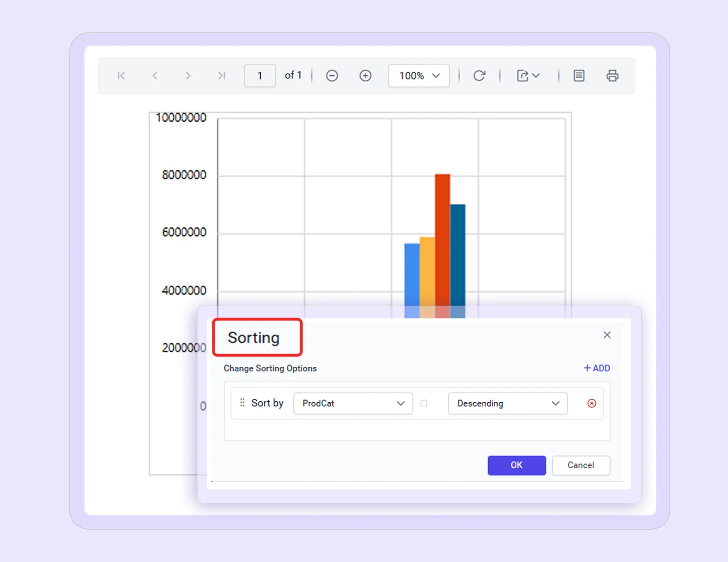Refresh the report view

click(480, 75)
